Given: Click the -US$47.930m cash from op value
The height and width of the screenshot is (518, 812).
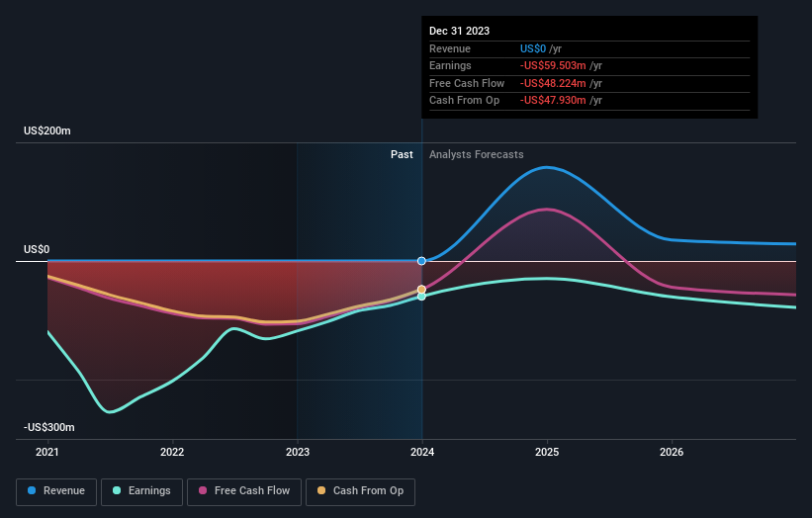Looking at the screenshot, I should point(553,101).
